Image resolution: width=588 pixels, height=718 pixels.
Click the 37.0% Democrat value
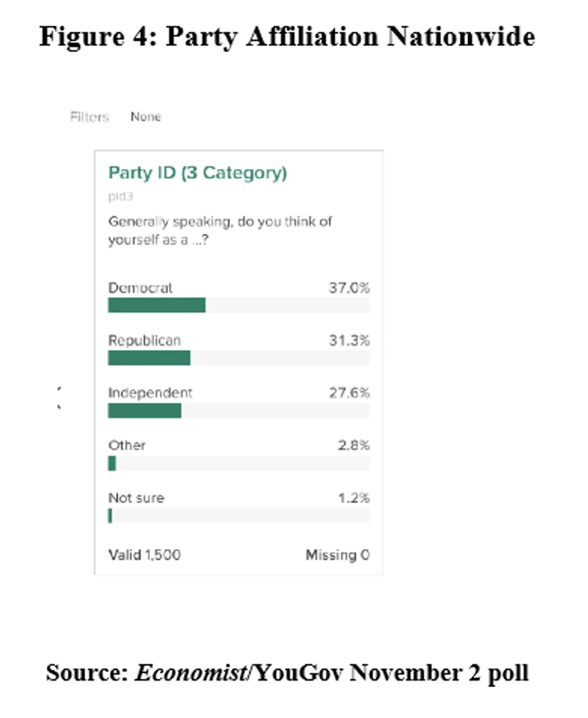pyautogui.click(x=349, y=287)
